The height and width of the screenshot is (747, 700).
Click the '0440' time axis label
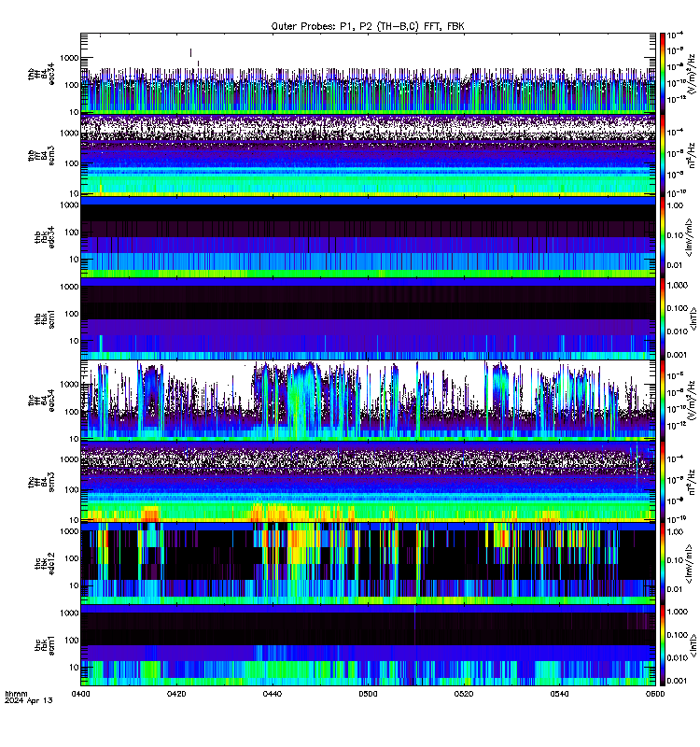[x=273, y=694]
